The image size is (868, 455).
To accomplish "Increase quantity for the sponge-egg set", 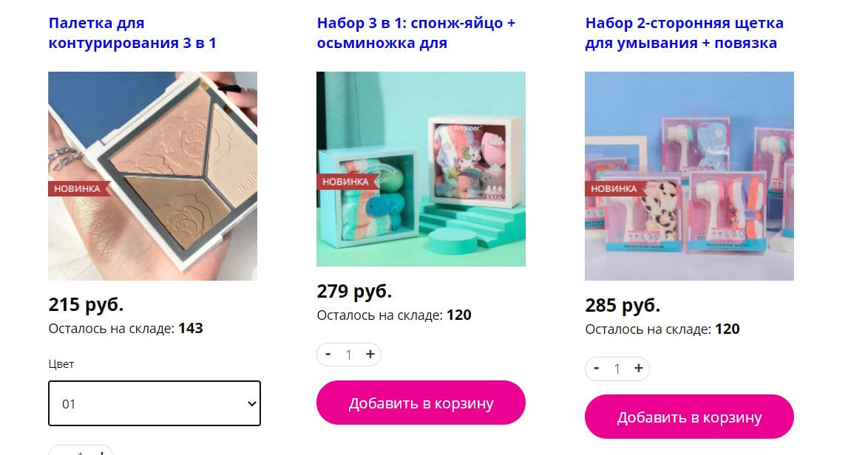I will tap(370, 355).
